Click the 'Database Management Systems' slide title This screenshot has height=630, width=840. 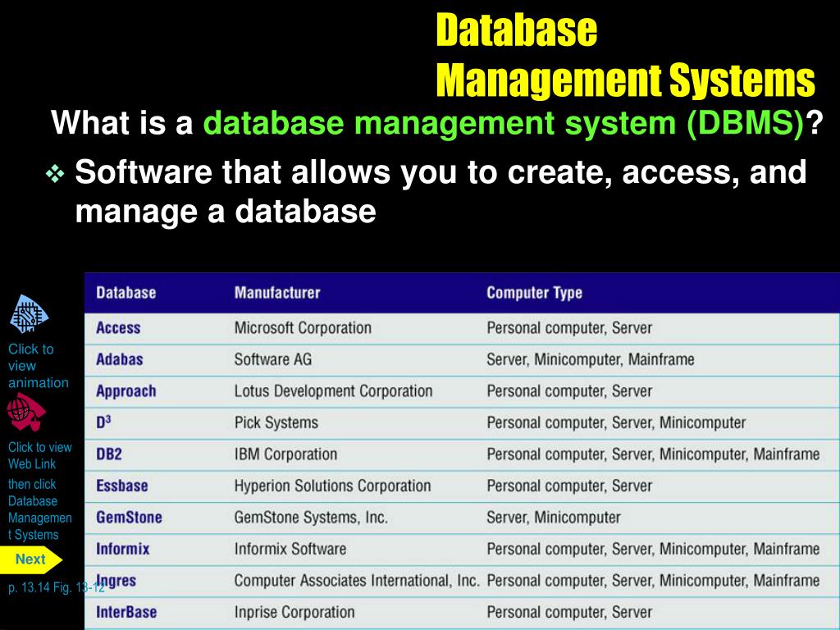point(625,55)
